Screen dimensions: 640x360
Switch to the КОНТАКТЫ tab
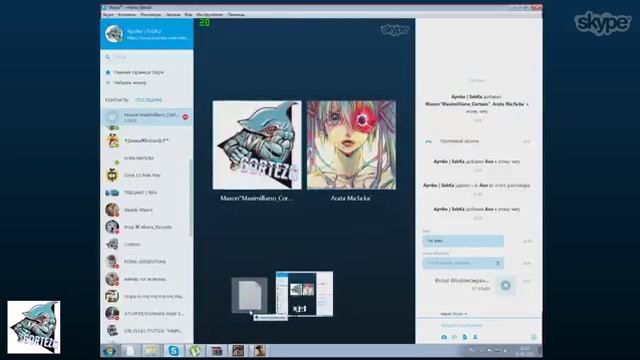[x=117, y=100]
